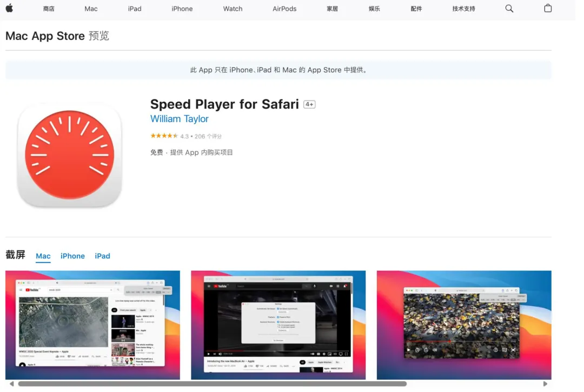
Task: Open the 技术支持 navigation item
Action: tap(464, 9)
